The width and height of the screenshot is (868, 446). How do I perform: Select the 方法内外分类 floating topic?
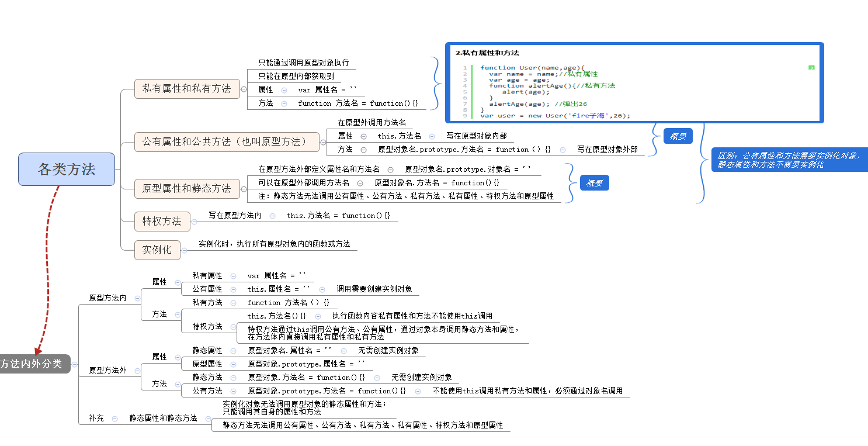click(35, 364)
